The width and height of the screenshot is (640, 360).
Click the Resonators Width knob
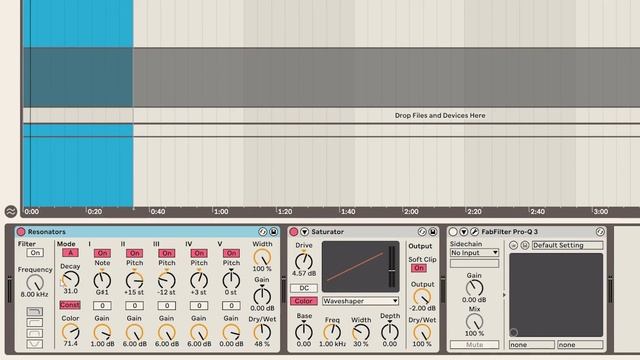coord(262,257)
